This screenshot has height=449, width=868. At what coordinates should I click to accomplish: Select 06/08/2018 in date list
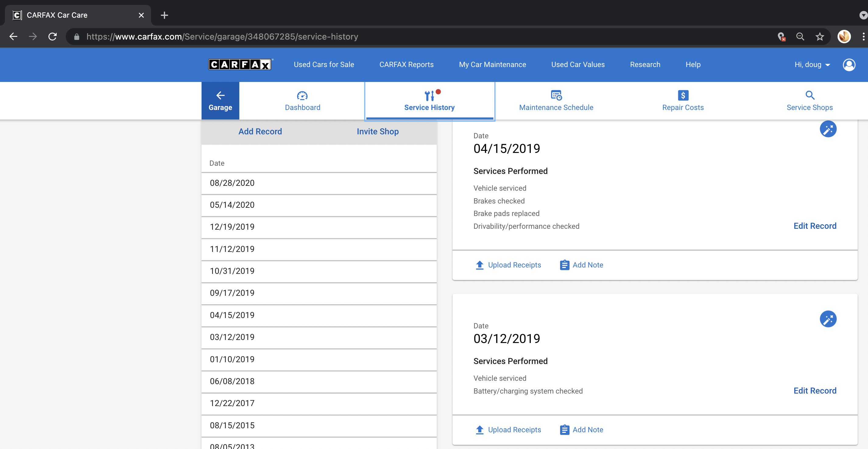(319, 381)
